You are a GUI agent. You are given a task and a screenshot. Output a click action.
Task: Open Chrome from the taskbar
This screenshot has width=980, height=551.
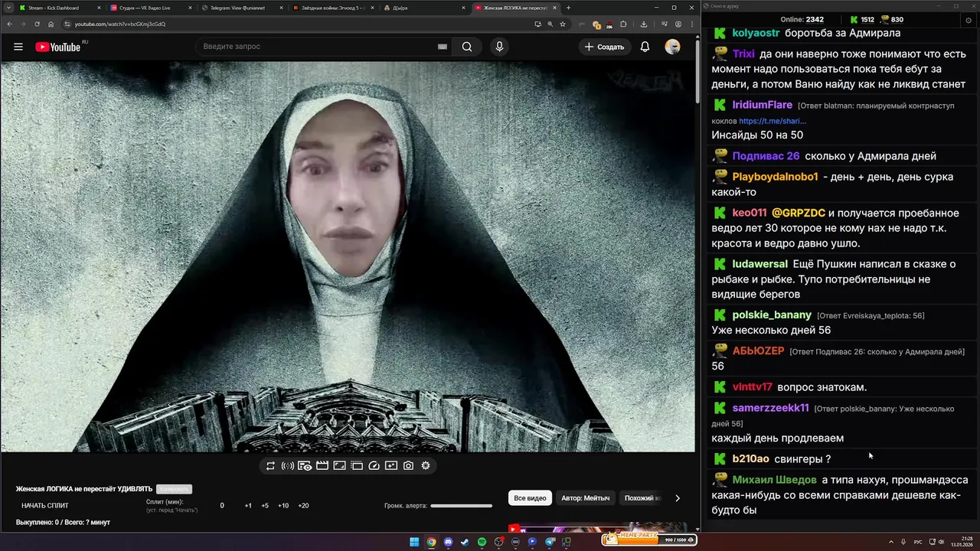tap(431, 542)
